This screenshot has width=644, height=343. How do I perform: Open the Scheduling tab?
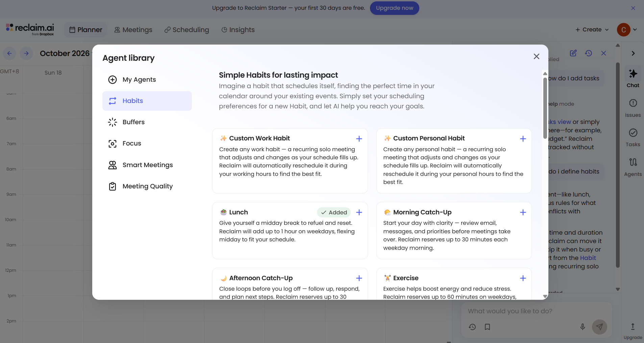click(x=187, y=30)
